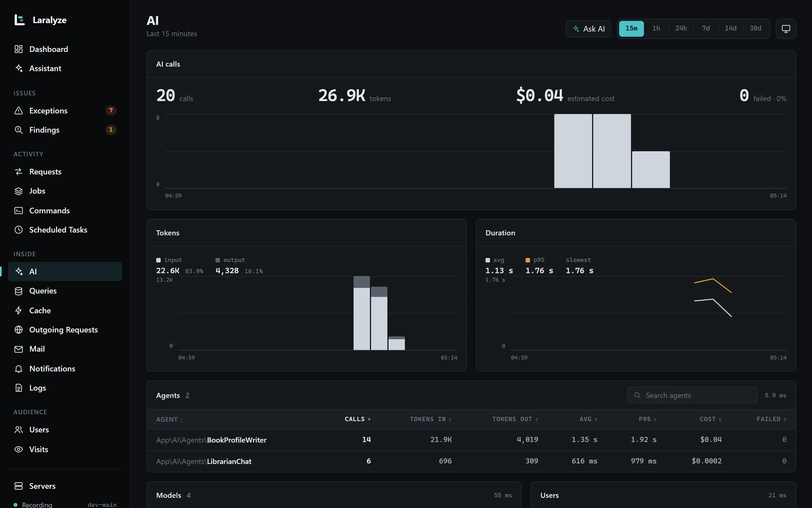This screenshot has height=508, width=812.
Task: Open Notifications via bell icon
Action: pos(18,369)
